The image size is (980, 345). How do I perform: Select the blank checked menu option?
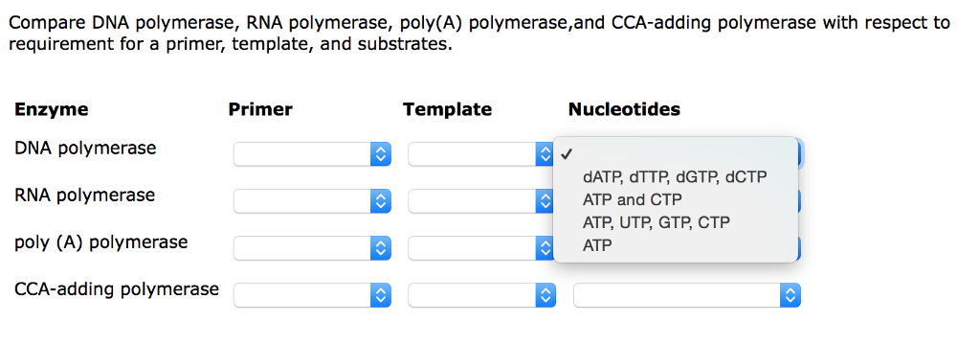(x=676, y=154)
